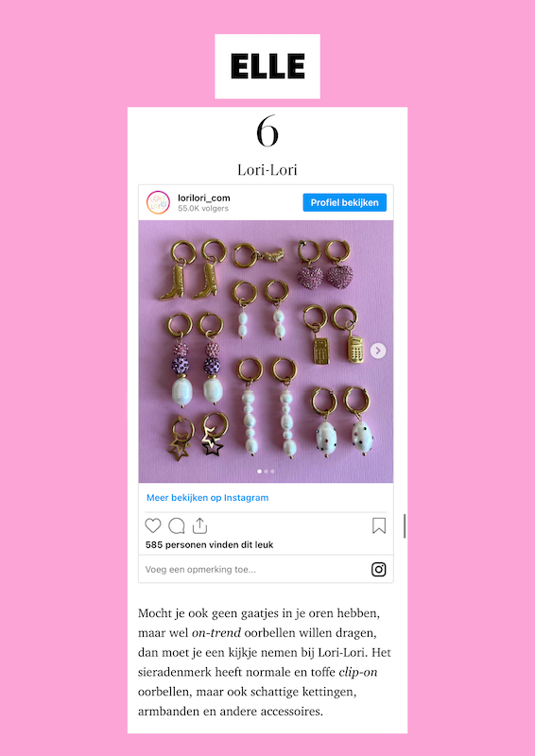
Task: Select the first carousel dot indicator
Action: (260, 471)
